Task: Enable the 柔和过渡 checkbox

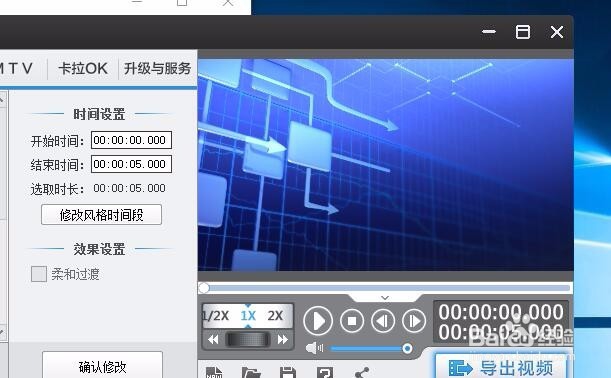Action: pyautogui.click(x=39, y=274)
